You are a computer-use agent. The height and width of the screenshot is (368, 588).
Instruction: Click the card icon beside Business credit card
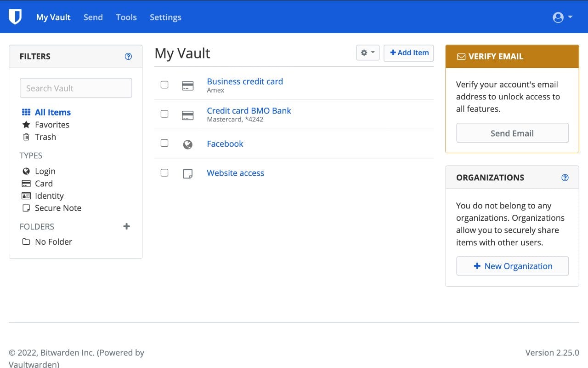tap(187, 86)
